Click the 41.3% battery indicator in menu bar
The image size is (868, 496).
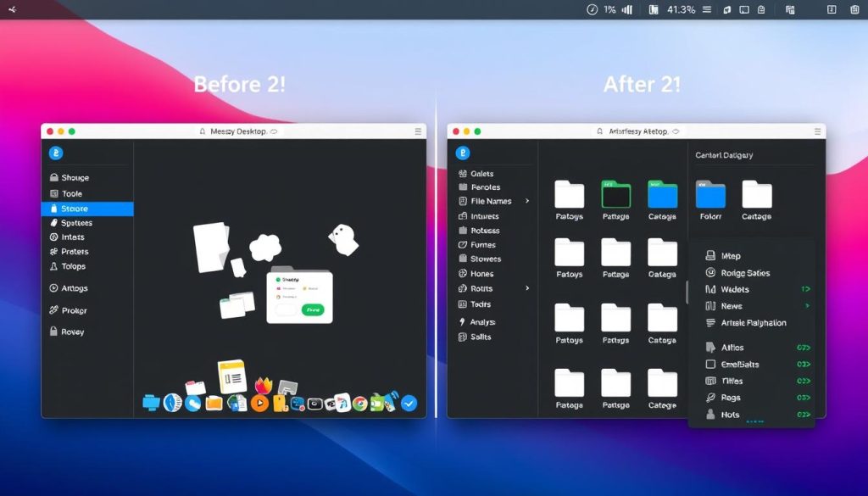pyautogui.click(x=681, y=9)
